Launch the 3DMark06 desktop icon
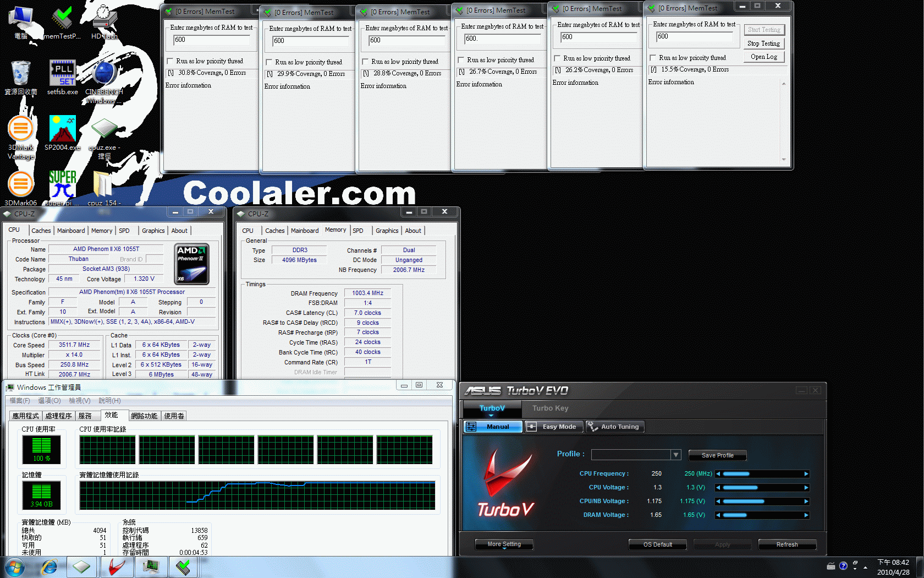This screenshot has height=578, width=924. tap(21, 188)
